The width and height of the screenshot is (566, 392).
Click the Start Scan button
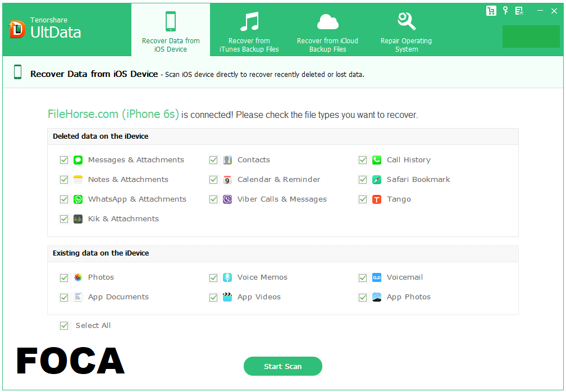(283, 366)
